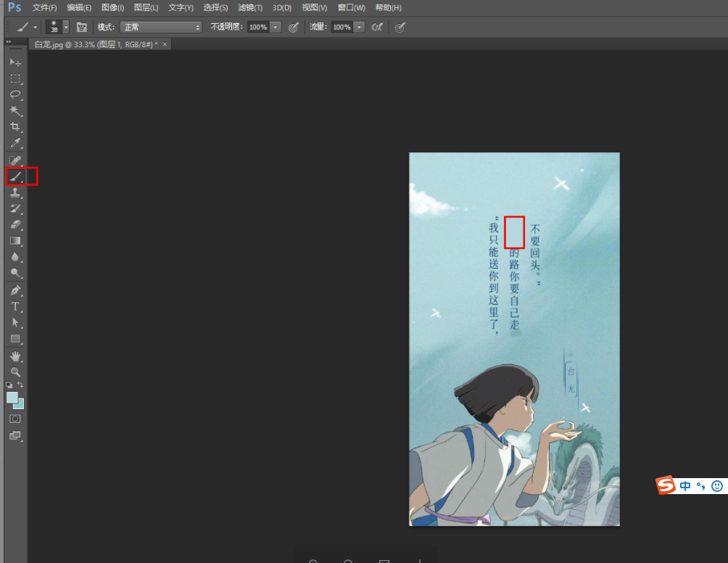The image size is (728, 563).
Task: Select the Path Selection tool
Action: click(15, 322)
